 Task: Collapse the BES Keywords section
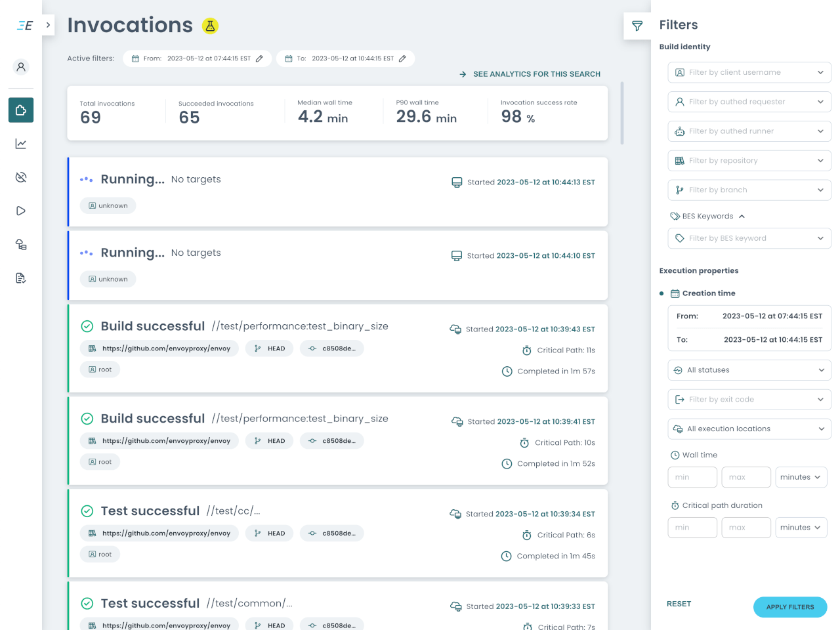741,216
